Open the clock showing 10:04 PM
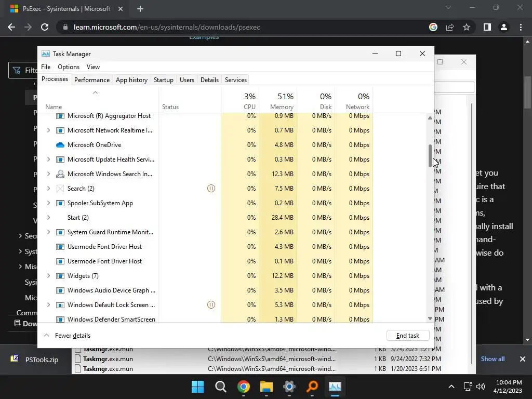 pos(508,387)
